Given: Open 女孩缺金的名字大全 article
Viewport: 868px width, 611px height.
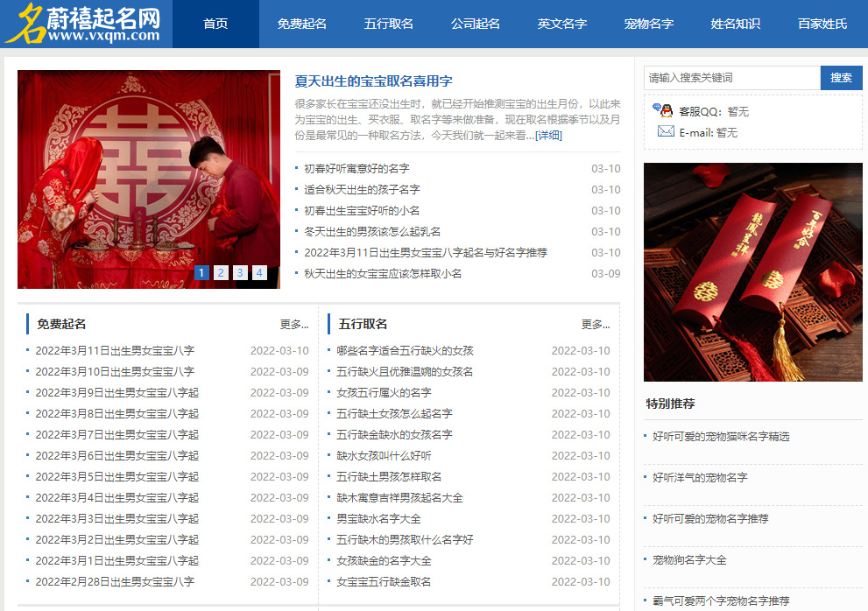Looking at the screenshot, I should tap(385, 561).
